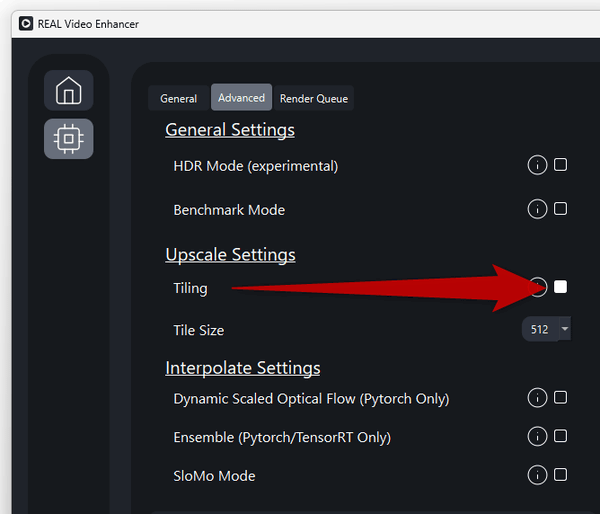This screenshot has width=600, height=514.
Task: Toggle the Tiling checkbox
Action: pyautogui.click(x=561, y=287)
